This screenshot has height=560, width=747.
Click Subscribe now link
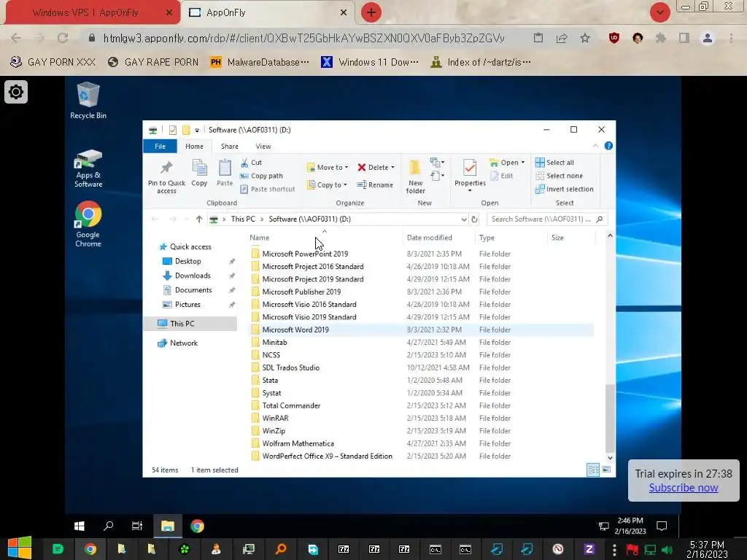click(683, 488)
